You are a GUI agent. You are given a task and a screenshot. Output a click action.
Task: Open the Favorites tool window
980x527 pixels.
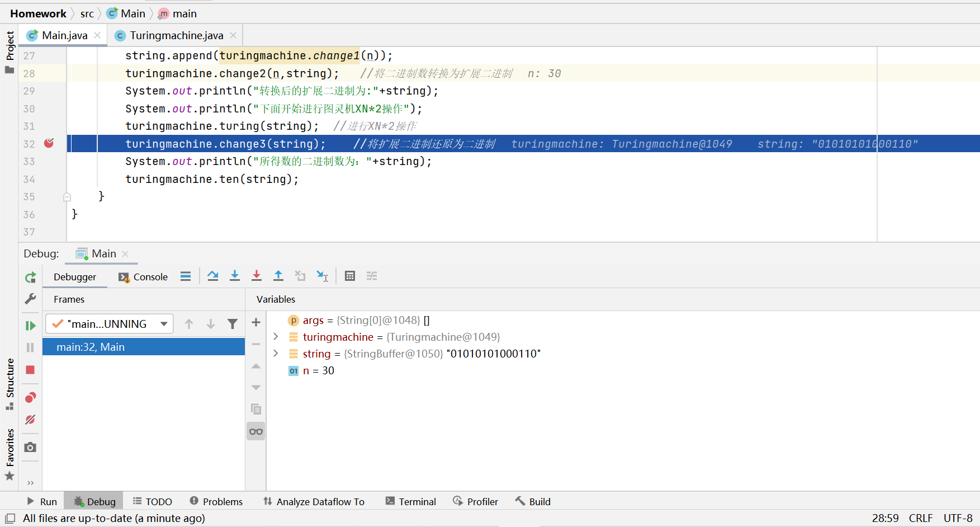(10, 454)
